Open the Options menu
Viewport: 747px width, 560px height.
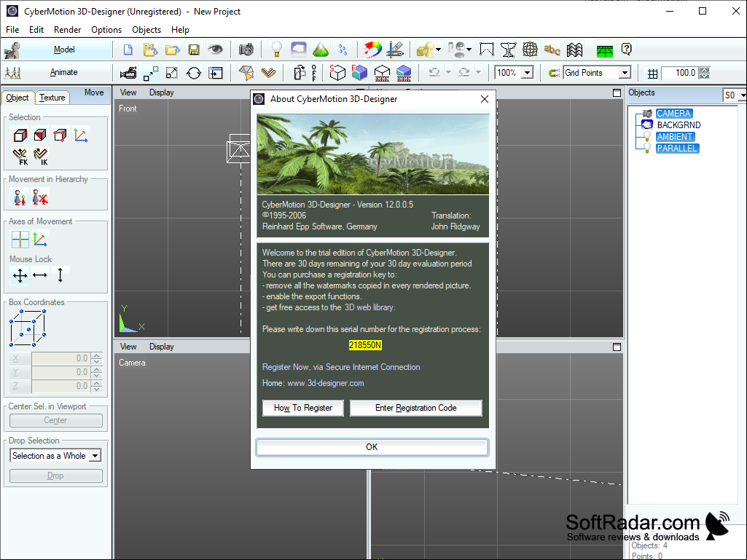106,30
